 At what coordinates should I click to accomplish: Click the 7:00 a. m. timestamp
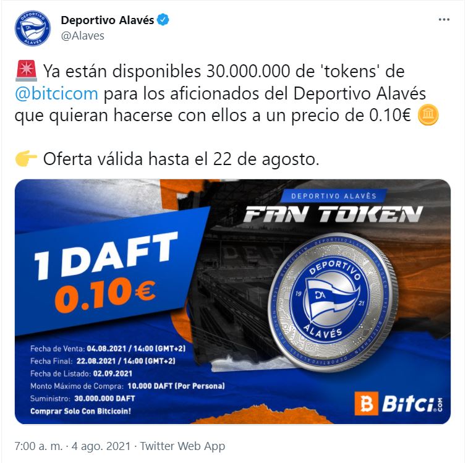(x=38, y=446)
